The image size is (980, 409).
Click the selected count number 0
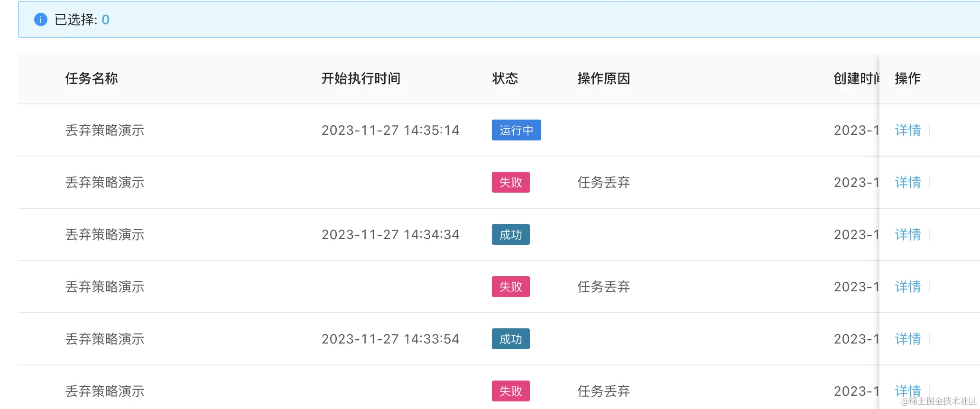pos(105,19)
